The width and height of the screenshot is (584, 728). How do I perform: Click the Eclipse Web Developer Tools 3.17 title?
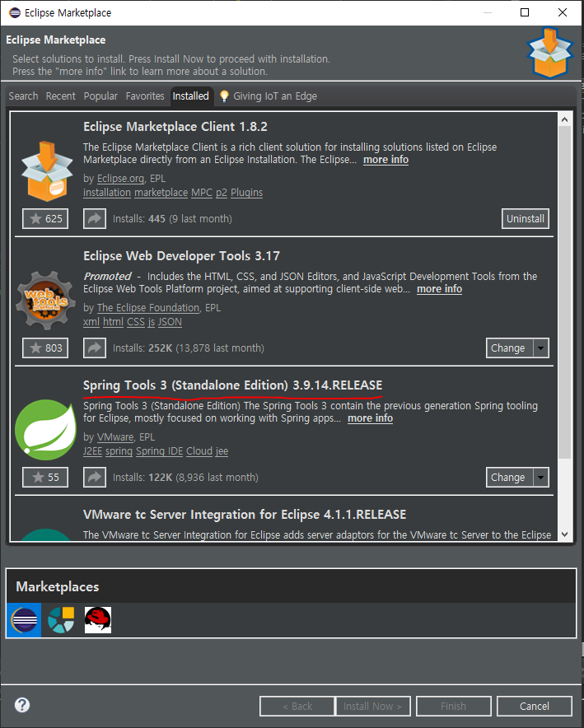click(181, 256)
